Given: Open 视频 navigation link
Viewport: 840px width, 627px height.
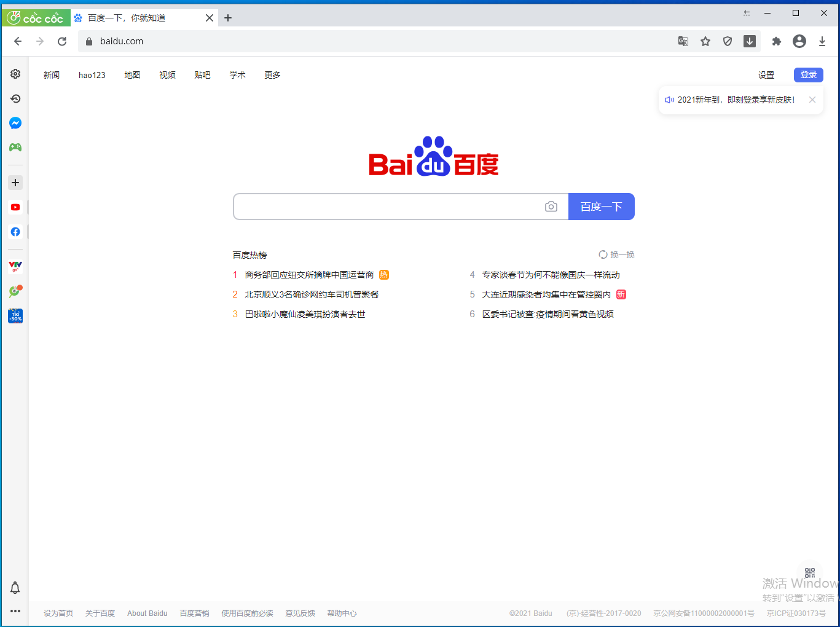Looking at the screenshot, I should 167,75.
